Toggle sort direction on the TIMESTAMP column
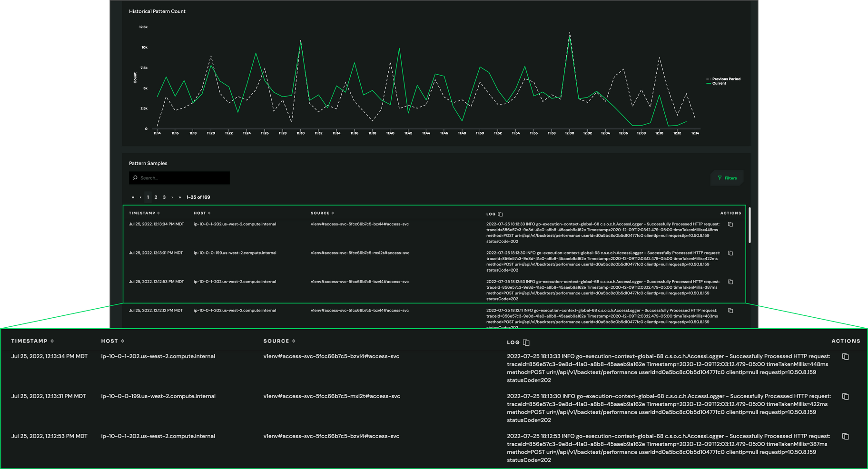Screen dimensions: 868x469 point(158,213)
